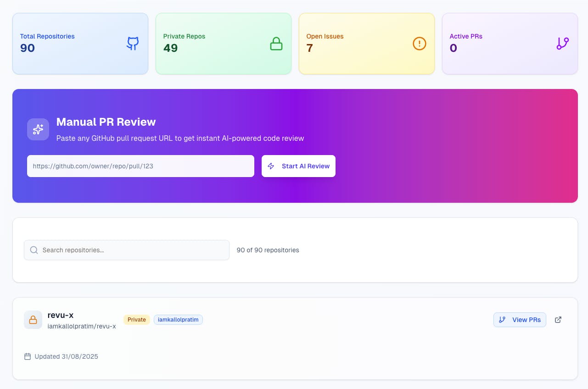The width and height of the screenshot is (588, 389).
Task: Click the sparkles icon beside Manual PR Review
Action: point(38,129)
